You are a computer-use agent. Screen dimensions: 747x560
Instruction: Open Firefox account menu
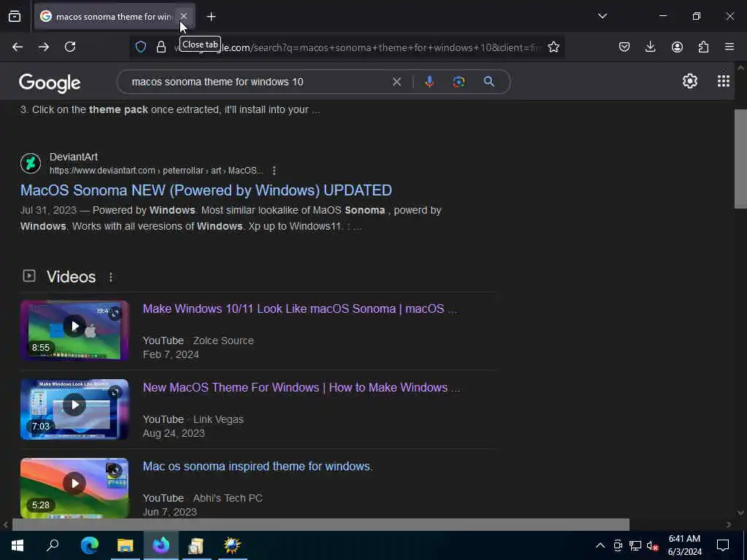pos(677,47)
